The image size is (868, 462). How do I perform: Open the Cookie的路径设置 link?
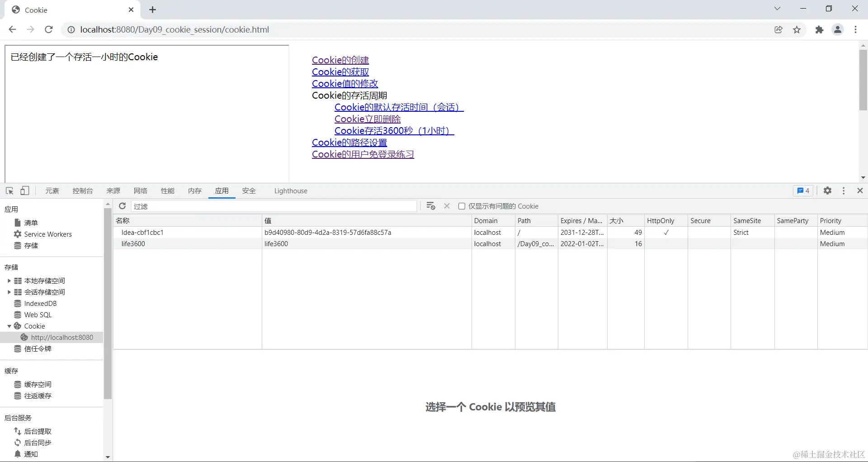pyautogui.click(x=349, y=143)
